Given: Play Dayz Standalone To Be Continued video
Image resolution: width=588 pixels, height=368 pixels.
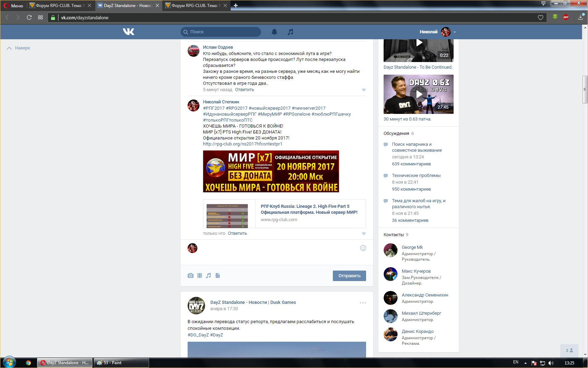Looking at the screenshot, I should click(419, 50).
